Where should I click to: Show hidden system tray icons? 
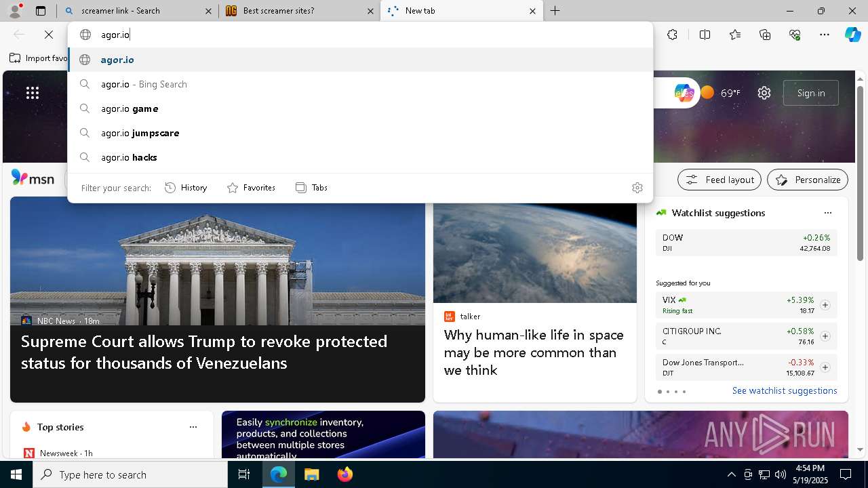pyautogui.click(x=731, y=474)
